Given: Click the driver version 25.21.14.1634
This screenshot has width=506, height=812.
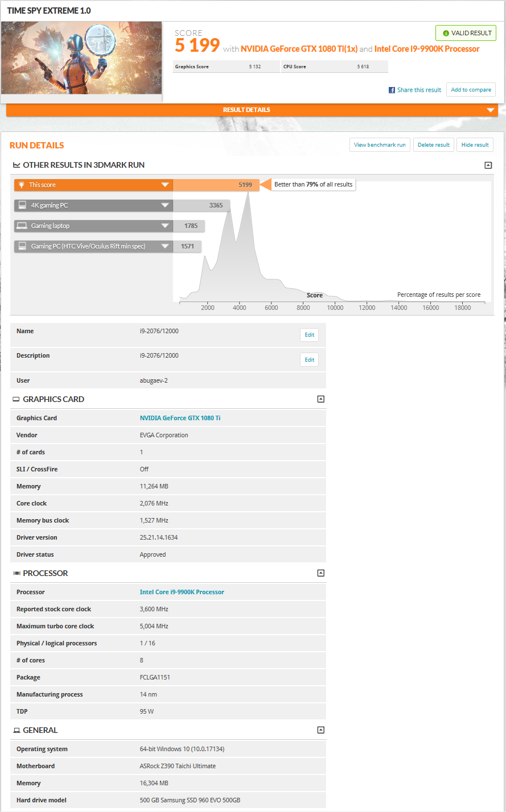Looking at the screenshot, I should coord(159,537).
